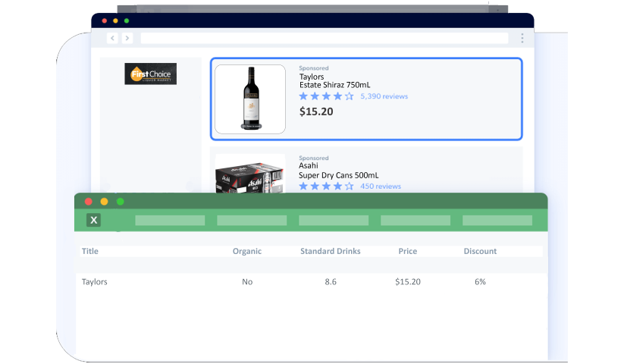Select the 8.6 standard drinks cell
Screen dimensions: 624x364
[331, 281]
